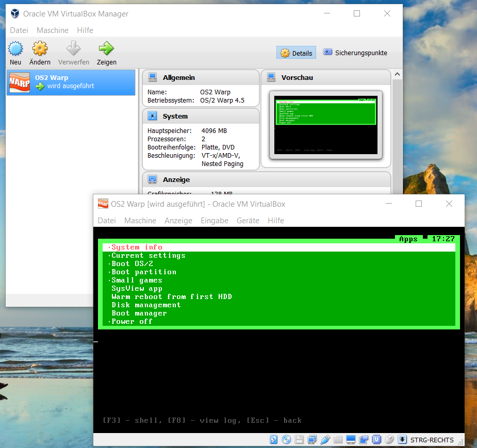Click the network adapters status icon

click(312, 439)
